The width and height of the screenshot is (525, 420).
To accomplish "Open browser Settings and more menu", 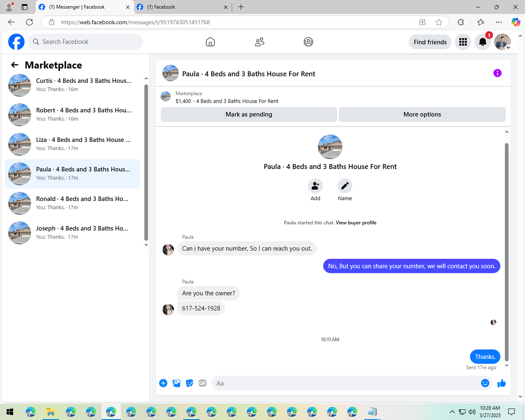I will [x=499, y=22].
